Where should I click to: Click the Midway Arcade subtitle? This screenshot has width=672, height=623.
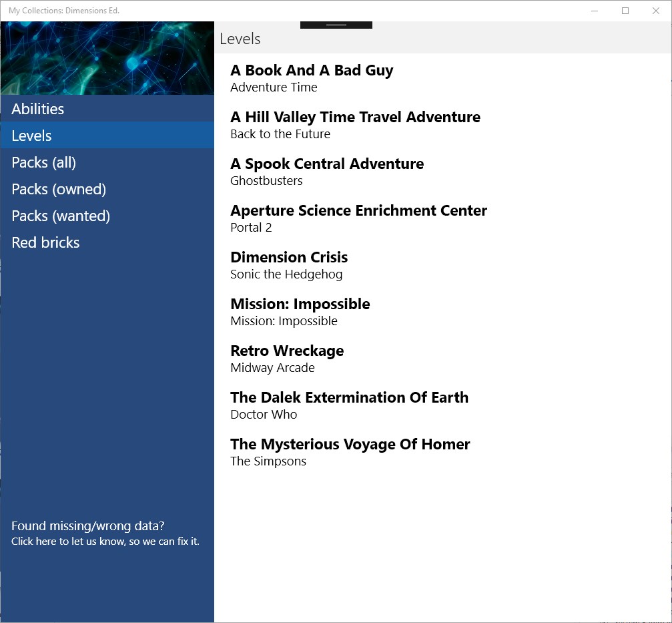(272, 367)
